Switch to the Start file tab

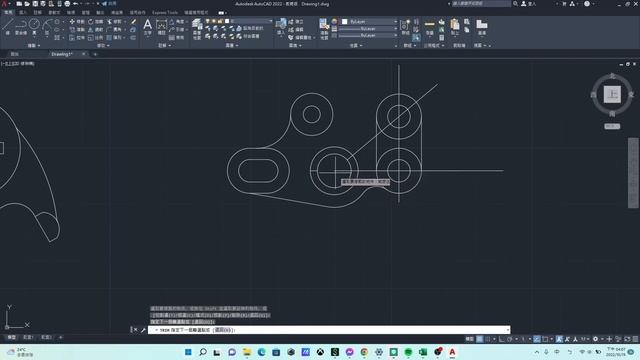(15, 54)
